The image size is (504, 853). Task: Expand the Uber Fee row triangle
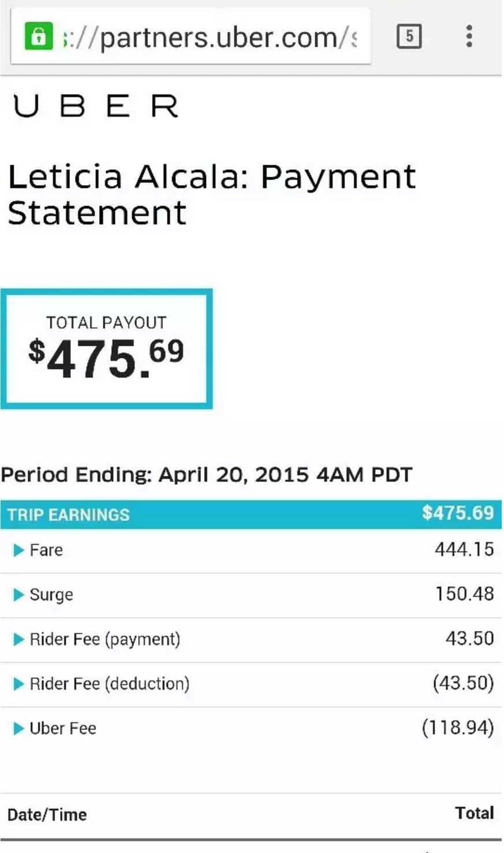tap(18, 728)
